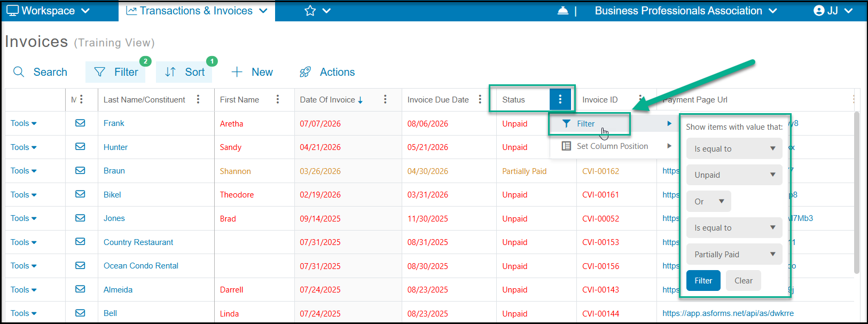Click the Filter toolbar button
This screenshot has width=868, height=324.
(115, 72)
